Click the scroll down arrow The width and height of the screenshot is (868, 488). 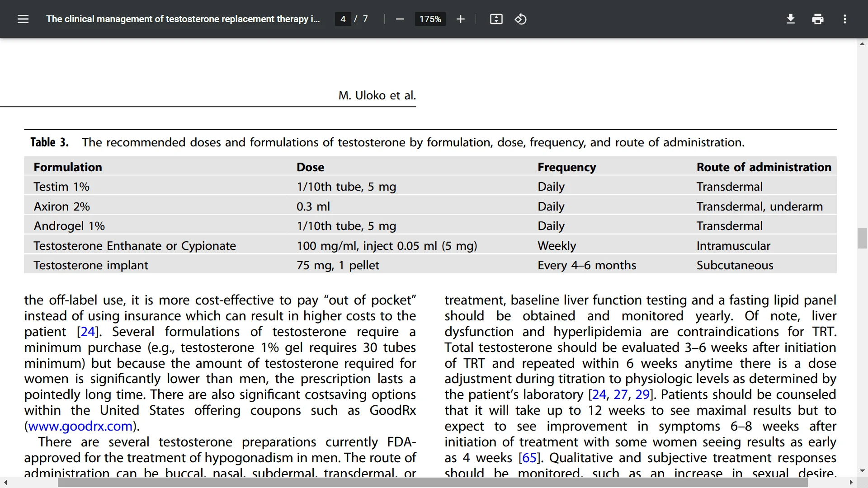pyautogui.click(x=862, y=471)
